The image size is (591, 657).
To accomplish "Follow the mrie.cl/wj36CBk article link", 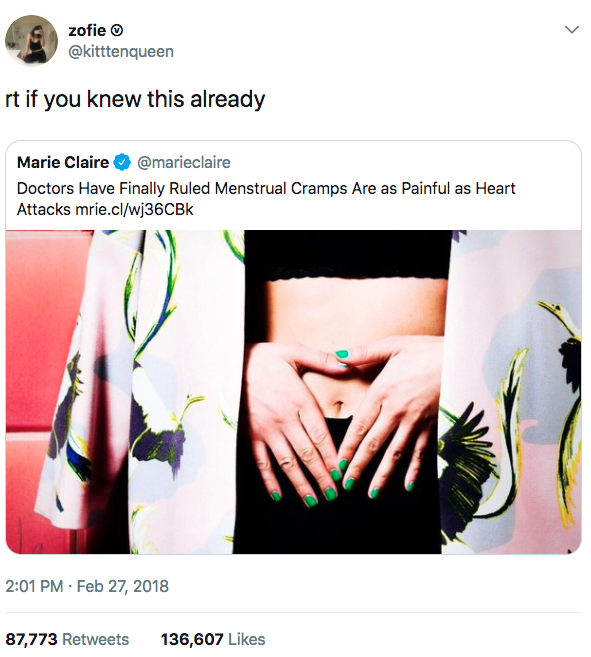I will [134, 209].
